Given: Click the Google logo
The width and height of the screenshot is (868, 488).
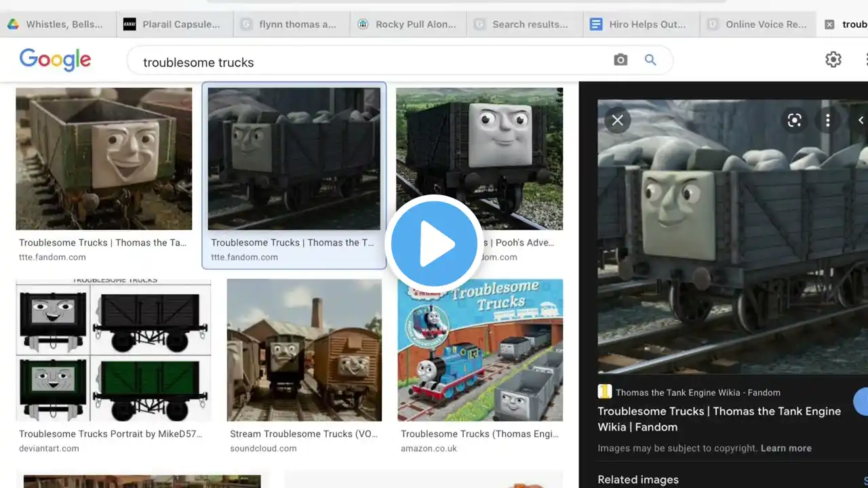Looking at the screenshot, I should coord(55,60).
